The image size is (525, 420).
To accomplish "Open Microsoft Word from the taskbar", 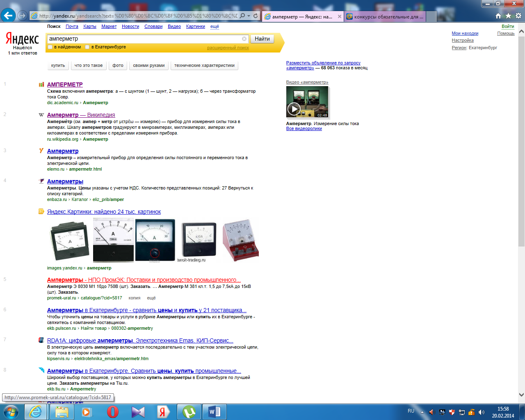I will (215, 411).
